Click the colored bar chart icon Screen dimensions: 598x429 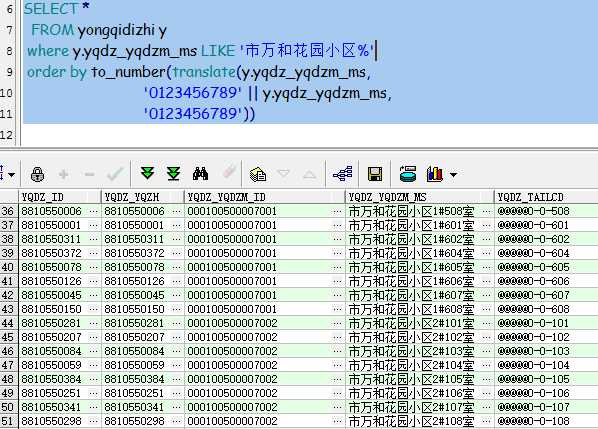tap(435, 174)
